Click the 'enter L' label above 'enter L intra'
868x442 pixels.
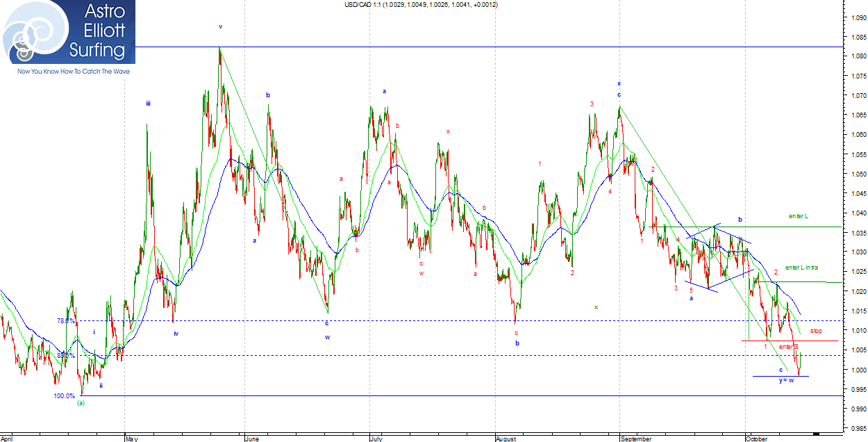798,216
